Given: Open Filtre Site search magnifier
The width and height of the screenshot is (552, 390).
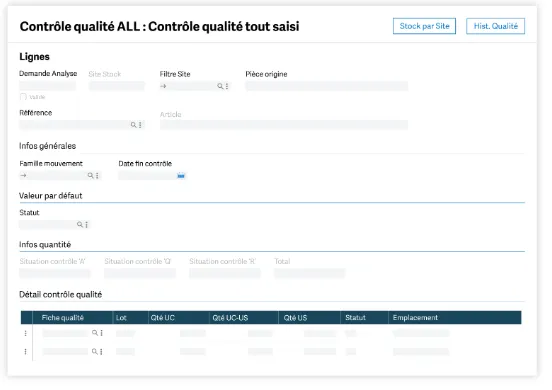Looking at the screenshot, I should tap(220, 86).
